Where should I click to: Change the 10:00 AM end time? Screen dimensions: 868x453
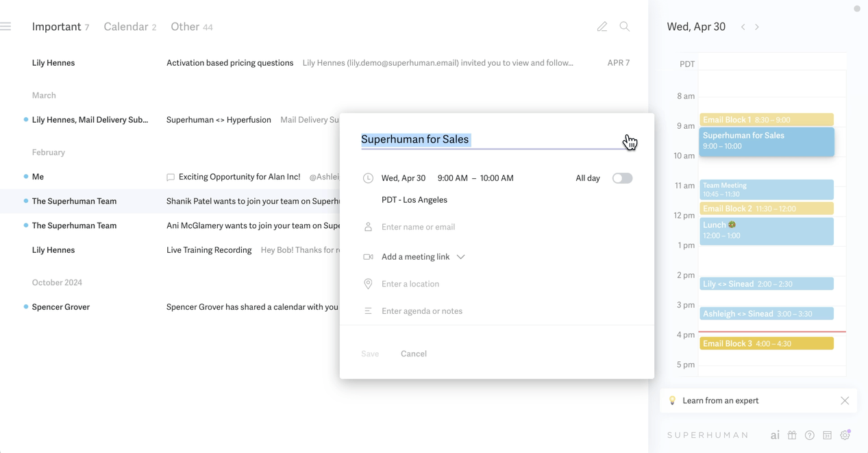497,178
